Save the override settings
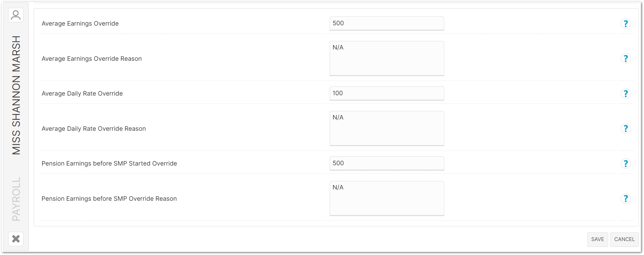Screen dimensions: 644x255 point(597,239)
